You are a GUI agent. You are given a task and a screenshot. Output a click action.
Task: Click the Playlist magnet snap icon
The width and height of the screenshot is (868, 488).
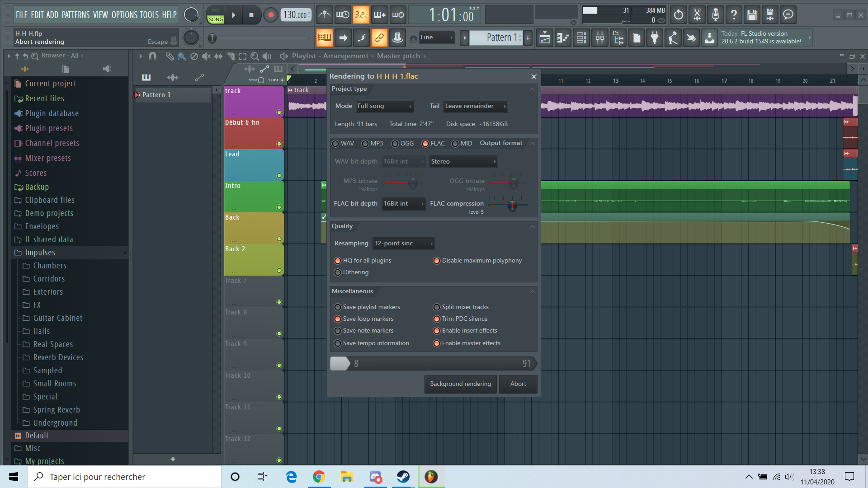tap(152, 56)
